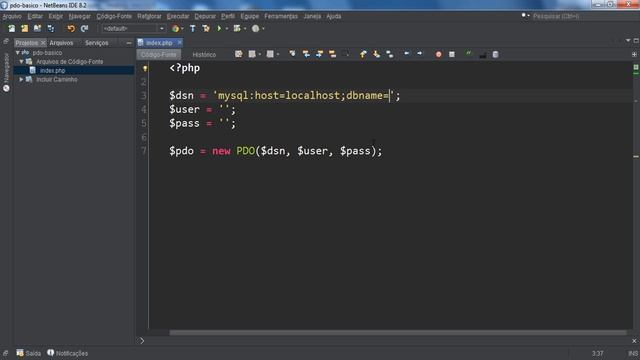Switch to the Histórico editor view
Viewport: 640px width, 360px height.
tap(204, 54)
